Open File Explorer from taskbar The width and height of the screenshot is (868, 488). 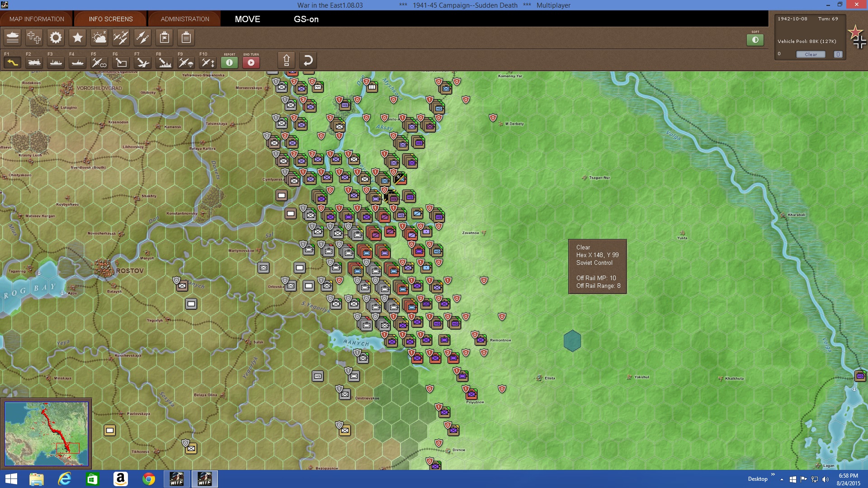click(37, 479)
